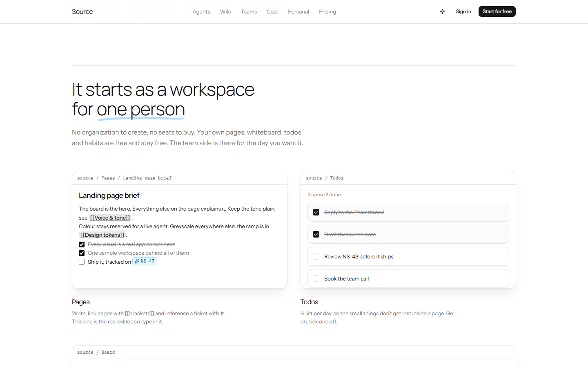The width and height of the screenshot is (588, 368).
Task: Click the 'Landing page brief' editor title
Action: pos(109,195)
